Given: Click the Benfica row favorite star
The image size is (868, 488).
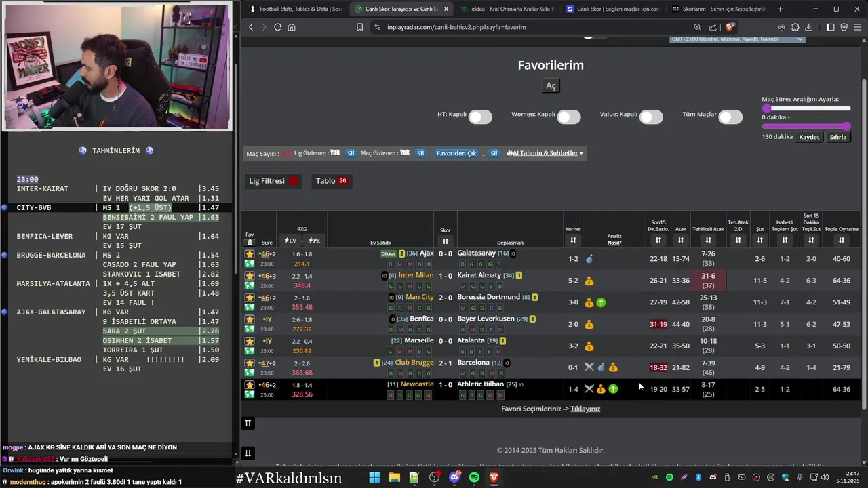Looking at the screenshot, I should 250,319.
